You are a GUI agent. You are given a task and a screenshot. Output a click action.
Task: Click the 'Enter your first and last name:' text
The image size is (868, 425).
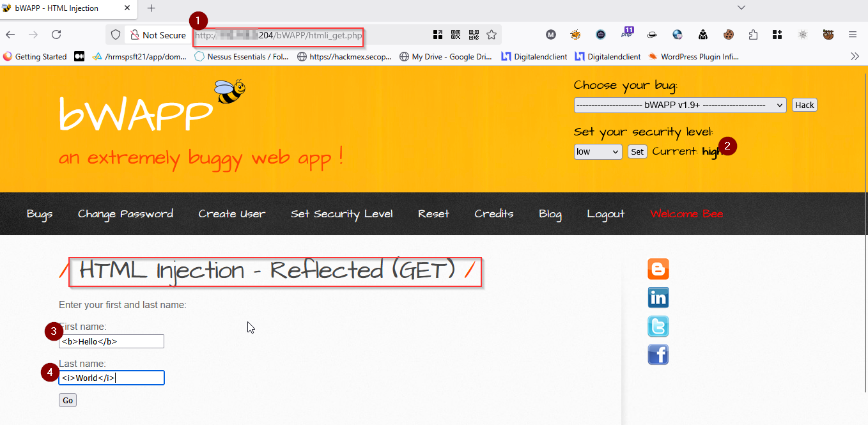click(x=123, y=305)
